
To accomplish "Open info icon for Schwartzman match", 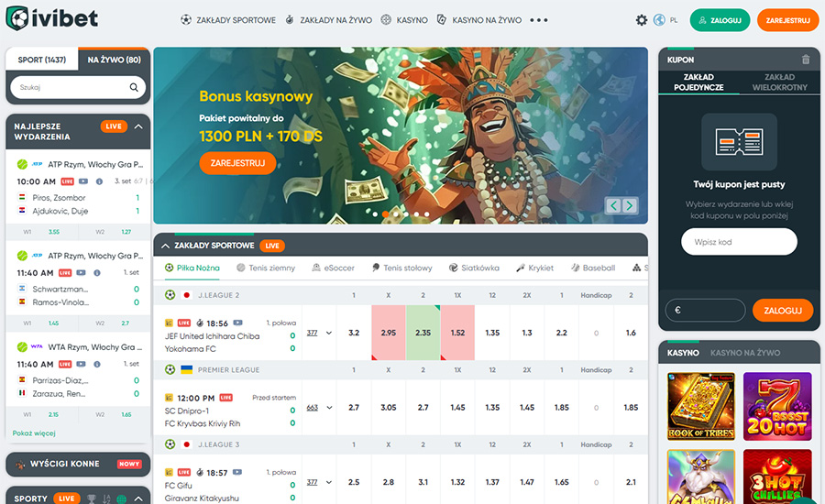I will coord(97,273).
